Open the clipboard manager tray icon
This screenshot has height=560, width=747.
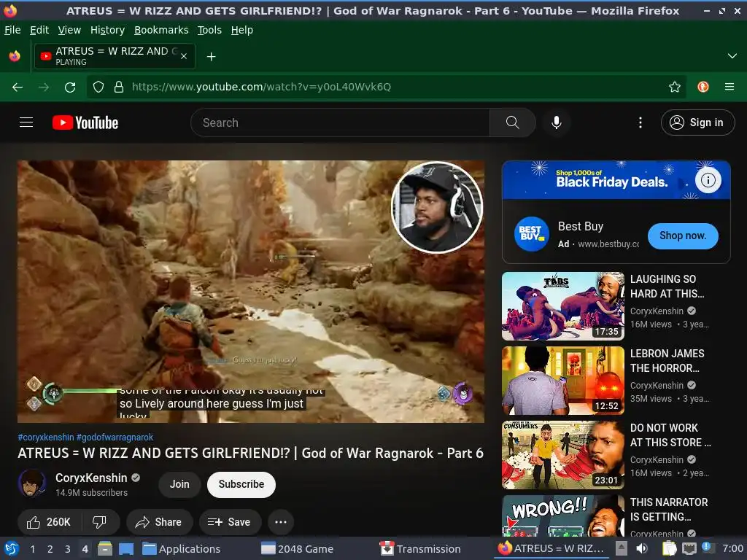(670, 548)
